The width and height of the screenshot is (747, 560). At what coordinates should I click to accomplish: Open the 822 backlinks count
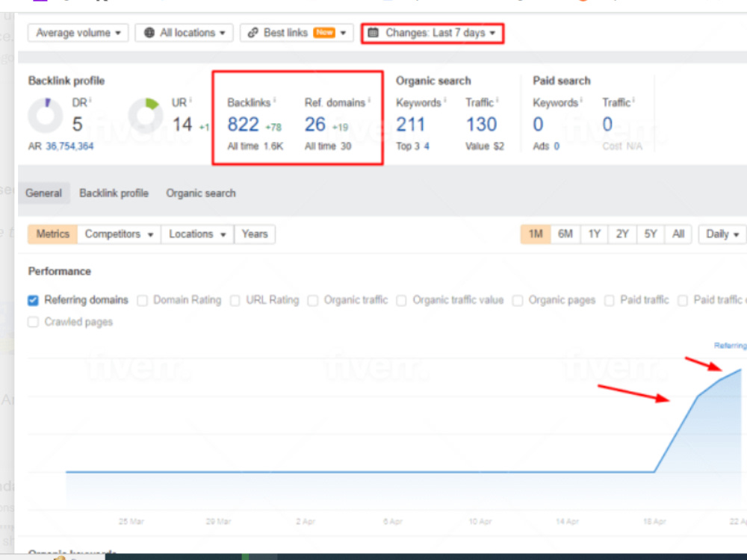pyautogui.click(x=243, y=125)
